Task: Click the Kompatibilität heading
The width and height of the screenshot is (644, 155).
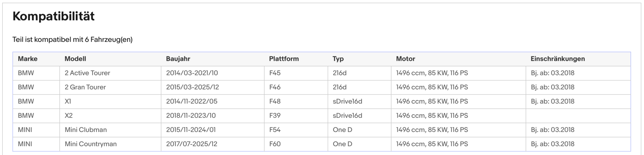Action: (53, 16)
